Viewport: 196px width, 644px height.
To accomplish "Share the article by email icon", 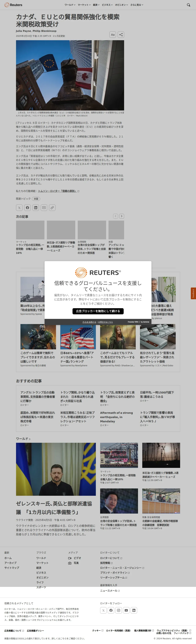I will pyautogui.click(x=44, y=208).
